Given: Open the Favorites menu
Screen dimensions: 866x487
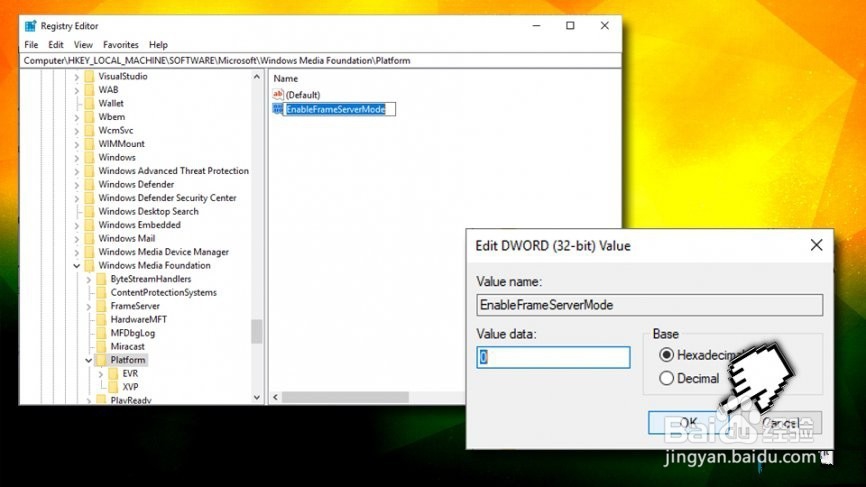Looking at the screenshot, I should 121,45.
